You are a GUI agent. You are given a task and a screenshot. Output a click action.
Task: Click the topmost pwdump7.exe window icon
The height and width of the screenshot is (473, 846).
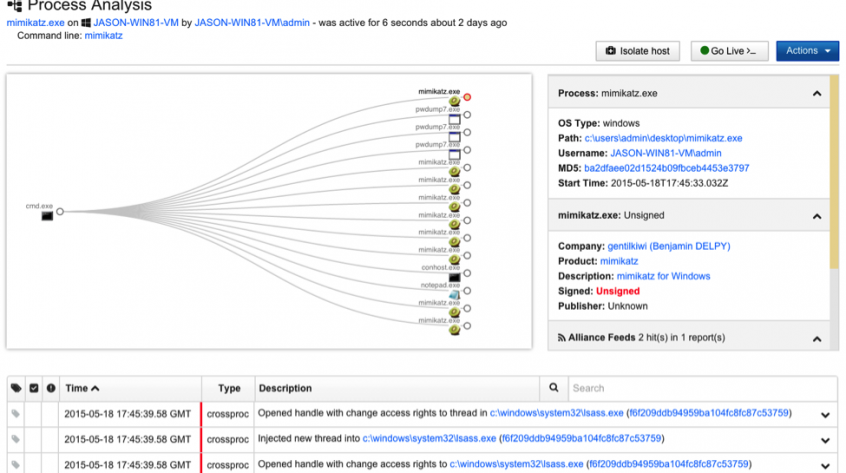click(x=454, y=119)
